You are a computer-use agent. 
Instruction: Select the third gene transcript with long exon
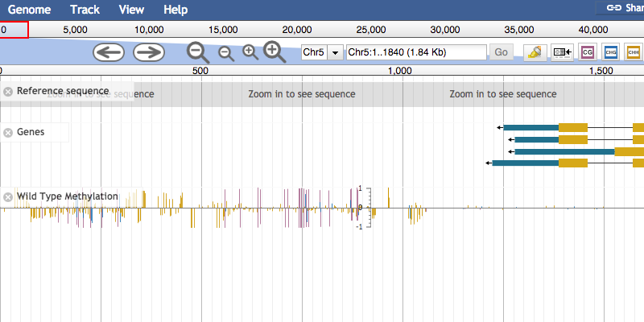[x=576, y=151]
